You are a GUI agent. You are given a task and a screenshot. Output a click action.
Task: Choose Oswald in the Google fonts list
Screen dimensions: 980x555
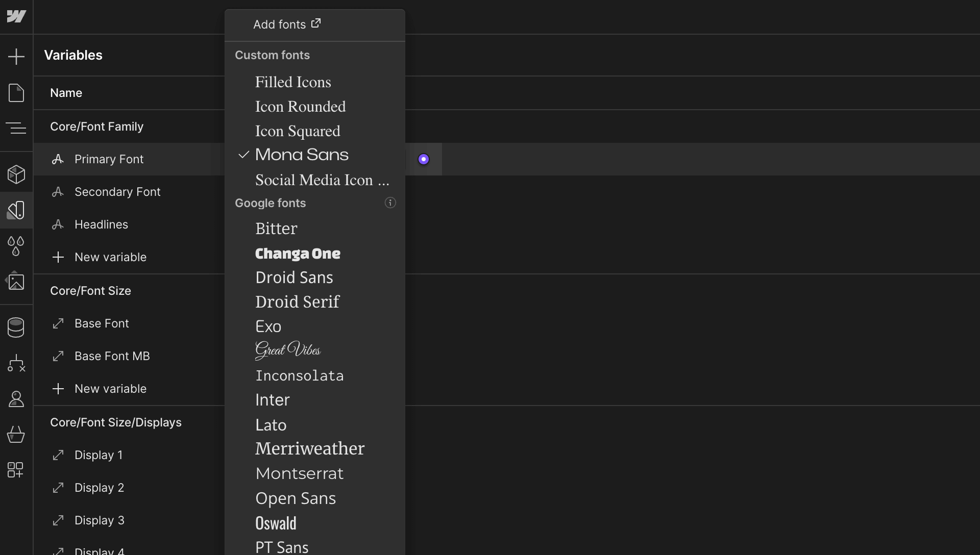click(276, 523)
